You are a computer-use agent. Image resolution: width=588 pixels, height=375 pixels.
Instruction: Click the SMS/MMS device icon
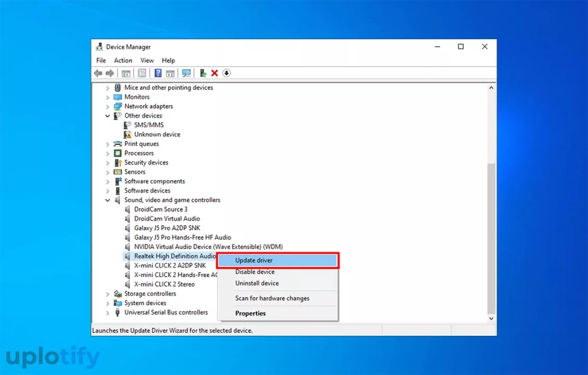(x=128, y=125)
